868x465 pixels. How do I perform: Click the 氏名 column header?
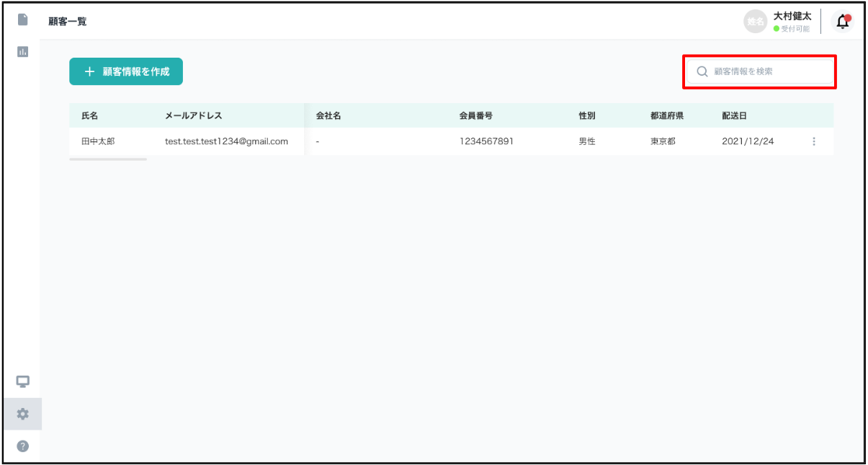pos(90,115)
